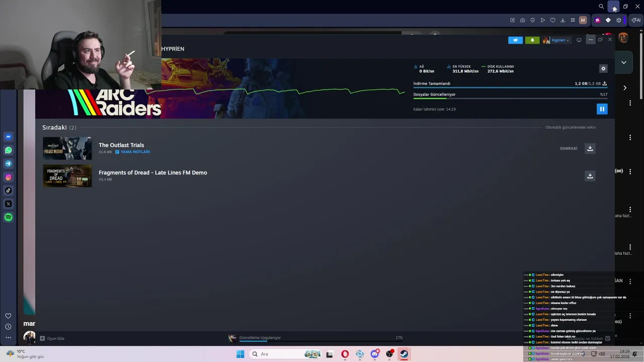This screenshot has width=644, height=362.
Task: Click the camera icon in Opera toolbar
Action: 522,20
